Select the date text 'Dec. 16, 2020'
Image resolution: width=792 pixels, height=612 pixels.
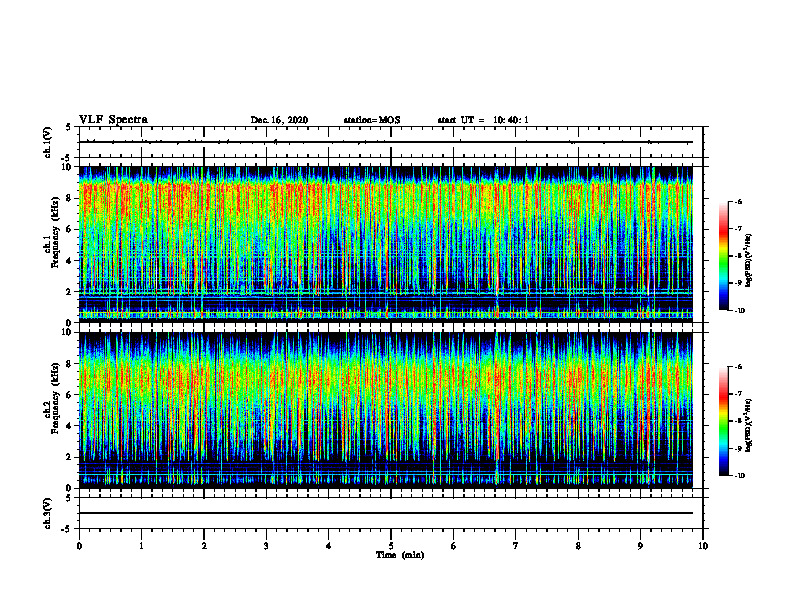tap(279, 120)
